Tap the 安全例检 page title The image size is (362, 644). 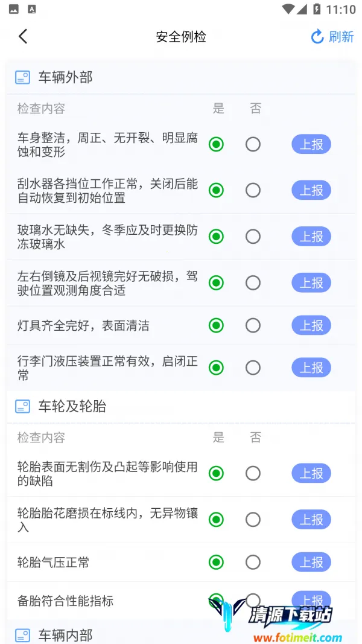point(181,37)
